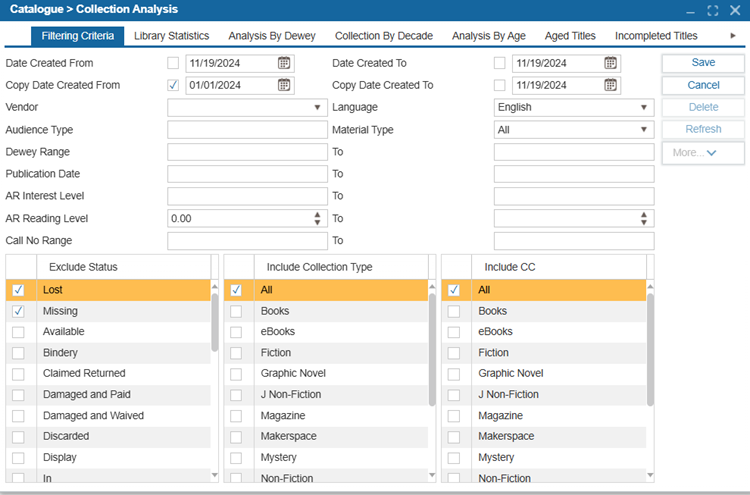Click scroll-up arrow of Include CC list
The width and height of the screenshot is (750, 495).
(x=650, y=286)
